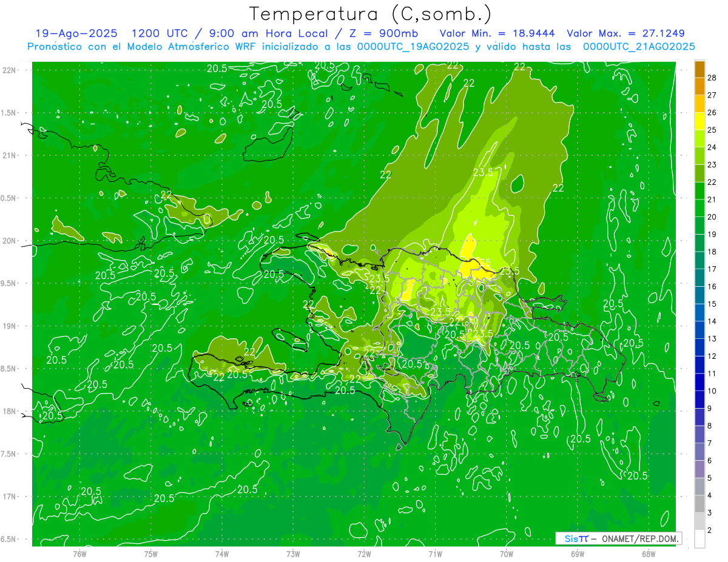Click the '25' contour label on the map
Viewport: 728px width, 562px height.
484,263
